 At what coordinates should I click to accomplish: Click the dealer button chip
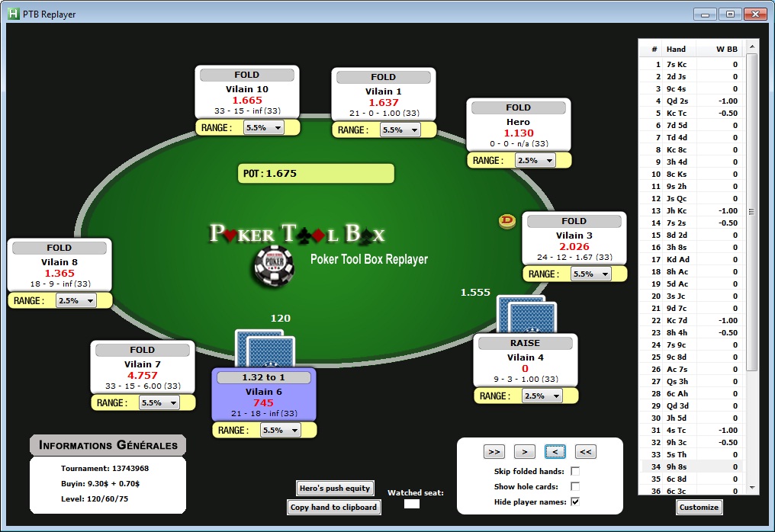pyautogui.click(x=506, y=221)
